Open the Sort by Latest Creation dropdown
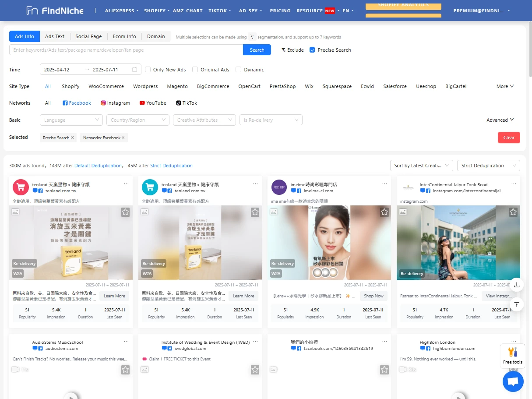 pos(421,166)
